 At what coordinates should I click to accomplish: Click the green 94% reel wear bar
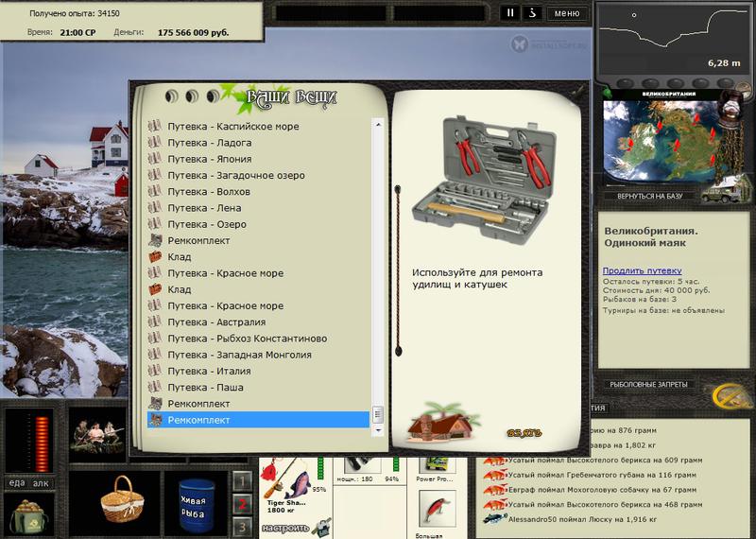(396, 464)
